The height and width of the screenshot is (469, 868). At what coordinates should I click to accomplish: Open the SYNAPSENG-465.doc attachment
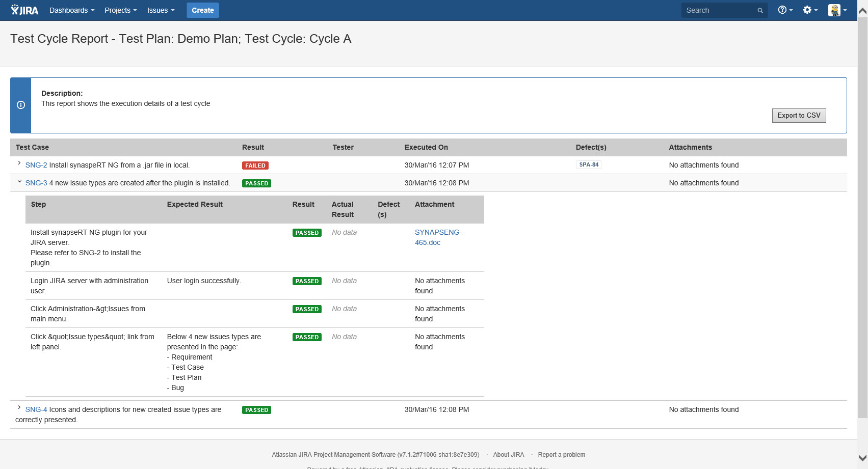point(437,237)
